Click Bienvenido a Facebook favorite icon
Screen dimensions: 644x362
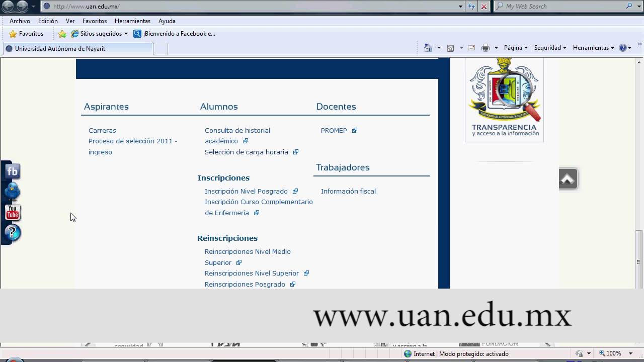pos(137,34)
